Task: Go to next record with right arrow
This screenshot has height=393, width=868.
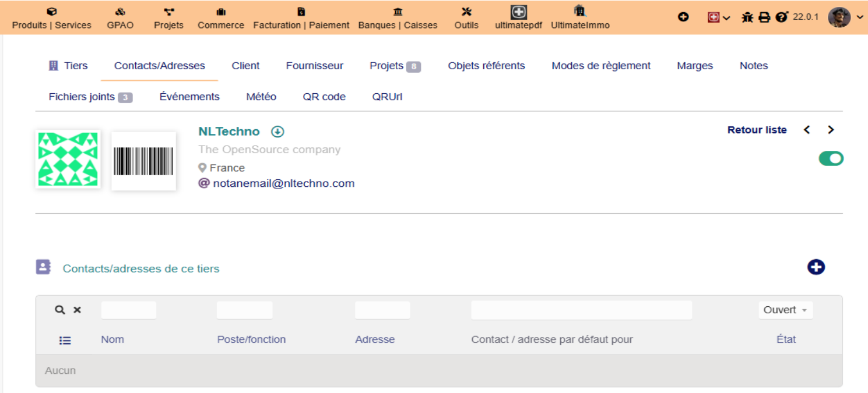Action: 831,130
